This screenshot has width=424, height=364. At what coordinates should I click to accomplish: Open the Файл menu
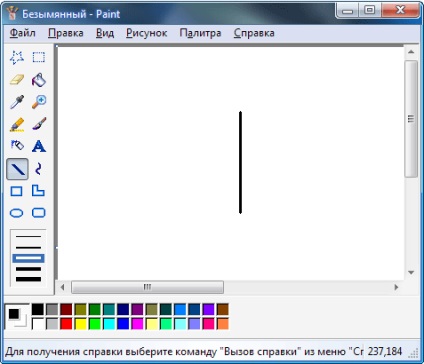(x=23, y=33)
